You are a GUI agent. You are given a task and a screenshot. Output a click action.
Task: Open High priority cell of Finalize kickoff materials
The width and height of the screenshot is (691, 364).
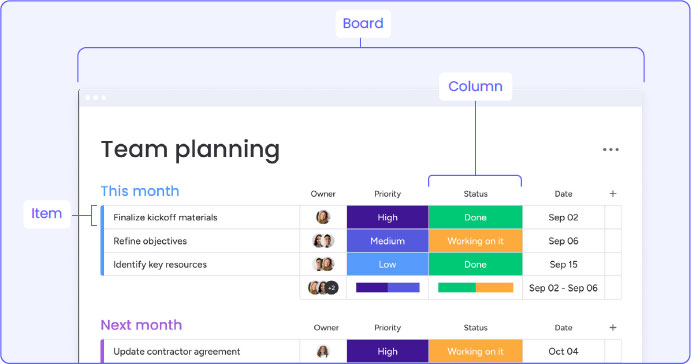click(387, 217)
